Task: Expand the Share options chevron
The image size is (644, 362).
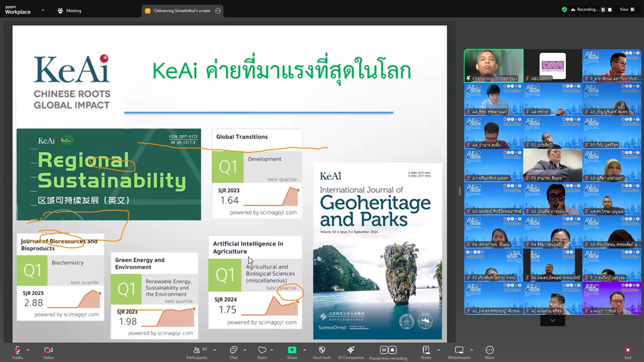Action: [x=304, y=350]
